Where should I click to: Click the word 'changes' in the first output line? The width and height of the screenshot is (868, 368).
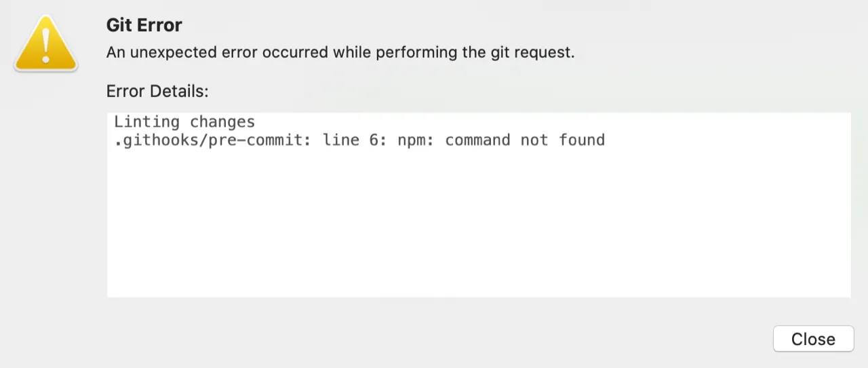click(x=222, y=122)
